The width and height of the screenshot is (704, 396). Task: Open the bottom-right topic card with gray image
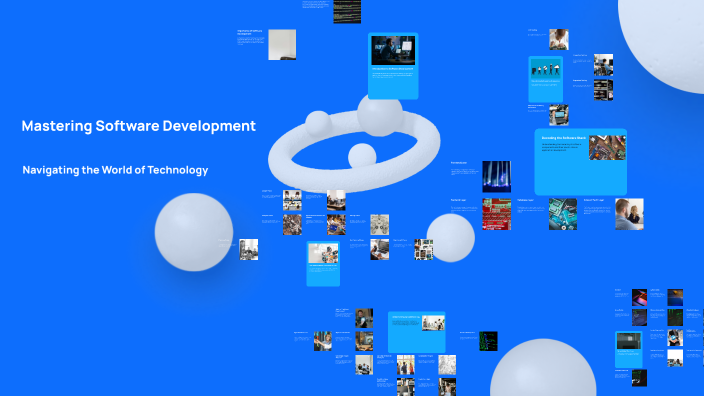[629, 350]
